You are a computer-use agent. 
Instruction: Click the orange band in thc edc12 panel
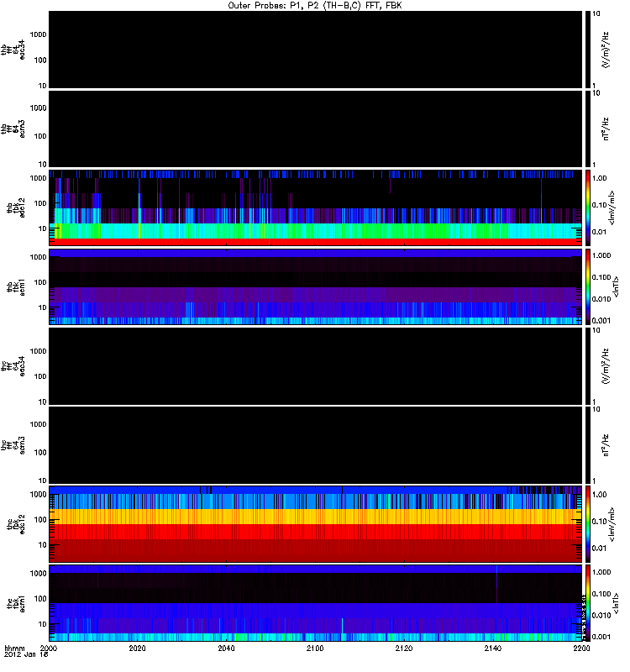(316, 515)
